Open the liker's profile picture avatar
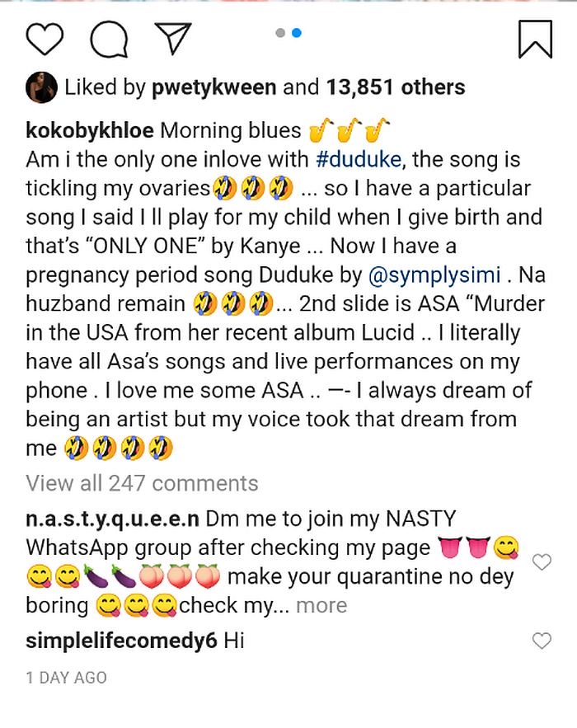The height and width of the screenshot is (728, 577). click(x=41, y=87)
